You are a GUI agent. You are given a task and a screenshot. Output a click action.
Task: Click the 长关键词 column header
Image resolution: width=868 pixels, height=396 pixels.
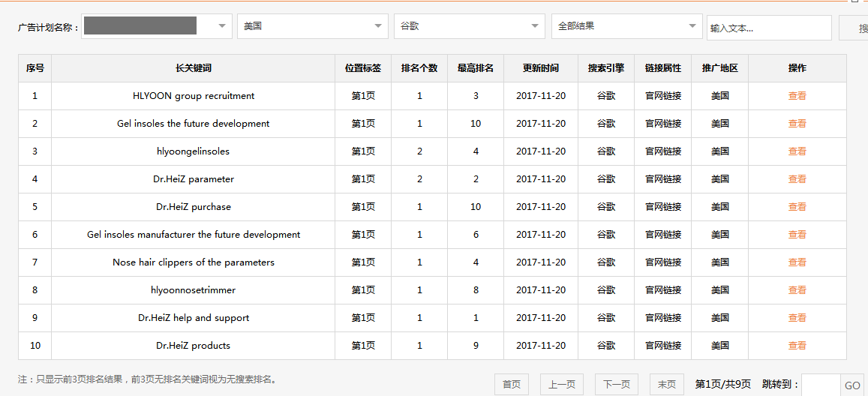[194, 68]
